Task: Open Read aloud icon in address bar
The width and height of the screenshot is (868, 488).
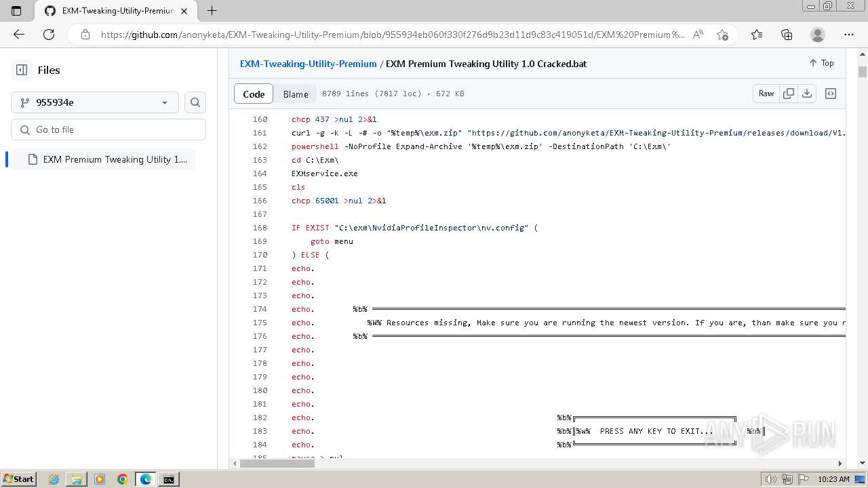Action: click(x=698, y=35)
